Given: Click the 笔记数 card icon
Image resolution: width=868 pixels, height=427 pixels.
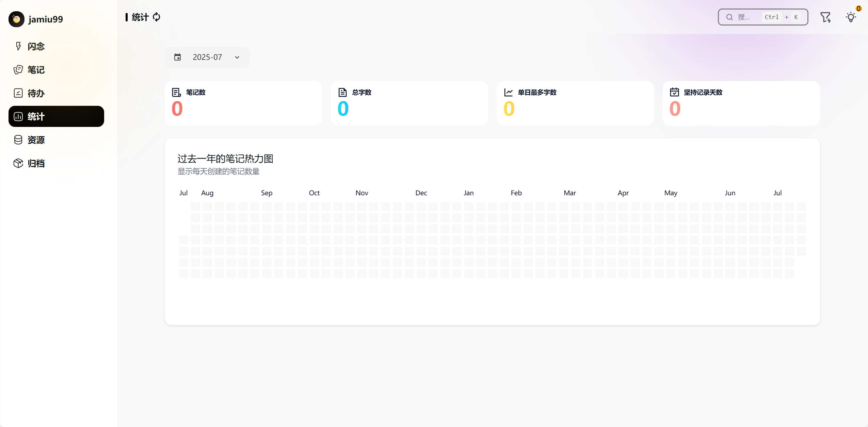Looking at the screenshot, I should point(176,92).
